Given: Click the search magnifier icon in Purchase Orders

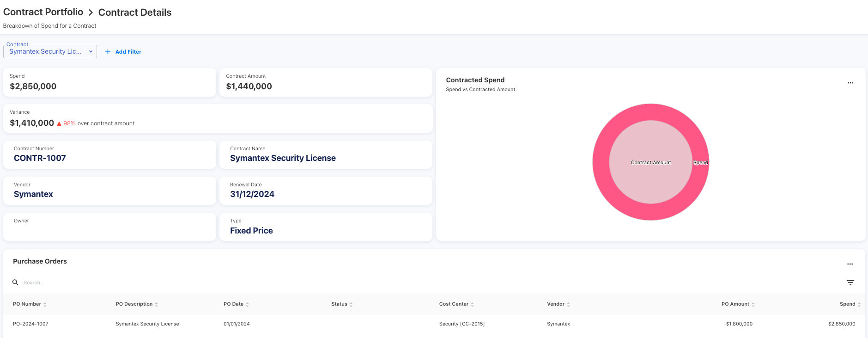Looking at the screenshot, I should point(15,283).
